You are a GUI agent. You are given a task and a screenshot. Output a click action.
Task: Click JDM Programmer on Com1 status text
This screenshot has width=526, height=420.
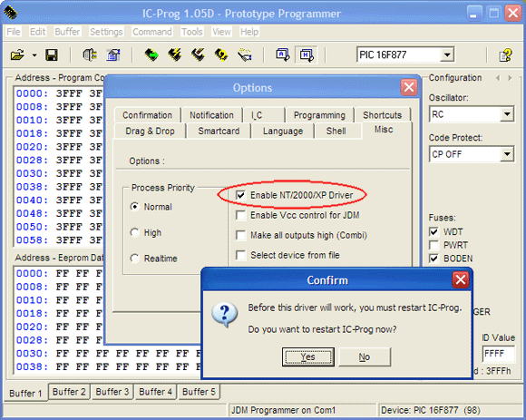pos(284,410)
